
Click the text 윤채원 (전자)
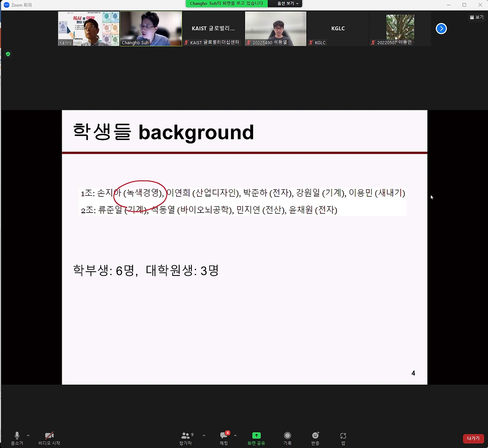coord(313,210)
